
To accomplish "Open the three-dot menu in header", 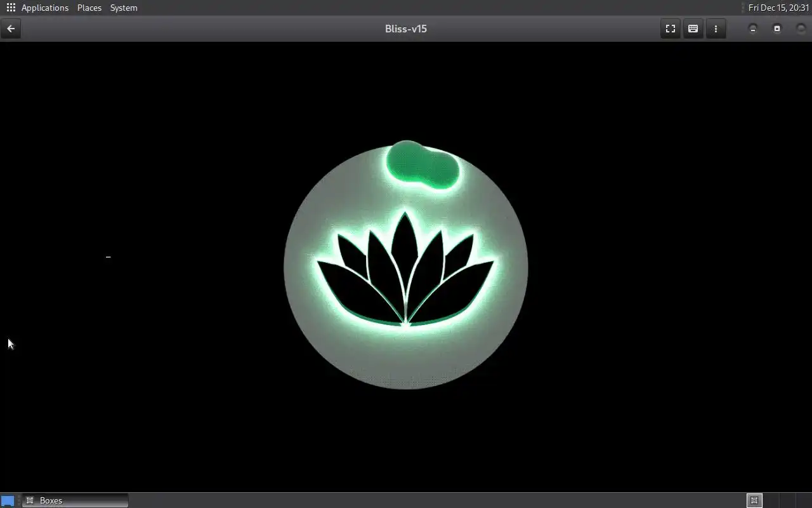I will click(x=716, y=29).
